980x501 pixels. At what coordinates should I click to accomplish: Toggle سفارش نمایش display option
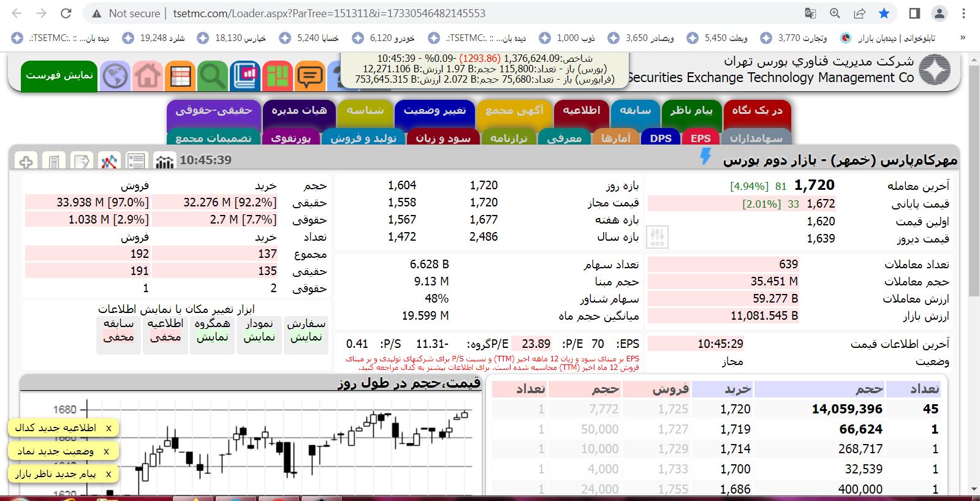click(306, 334)
